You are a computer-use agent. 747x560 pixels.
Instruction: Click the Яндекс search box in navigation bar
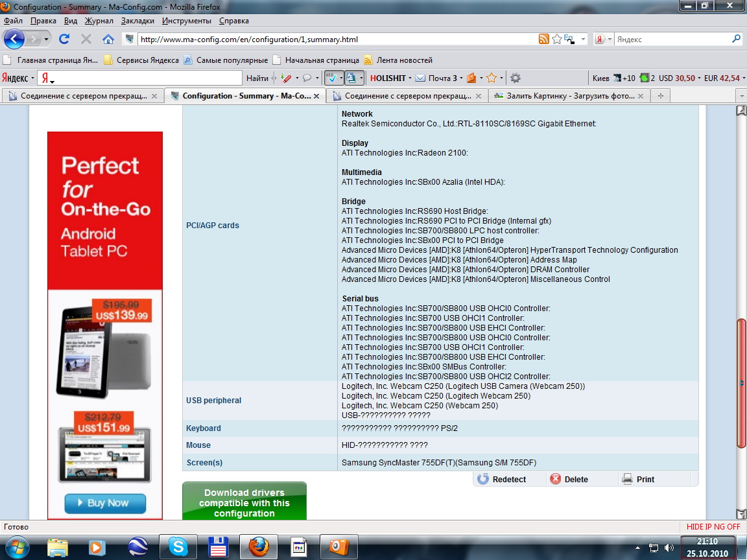[x=672, y=40]
